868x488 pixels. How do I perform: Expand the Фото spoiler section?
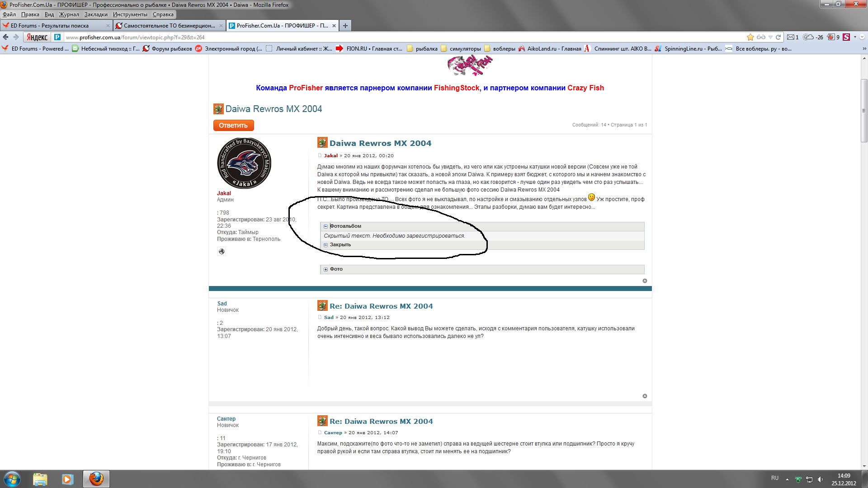click(325, 269)
